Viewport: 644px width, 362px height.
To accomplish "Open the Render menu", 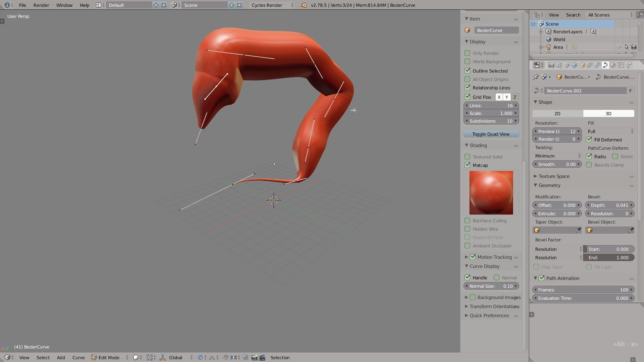I will [x=41, y=5].
